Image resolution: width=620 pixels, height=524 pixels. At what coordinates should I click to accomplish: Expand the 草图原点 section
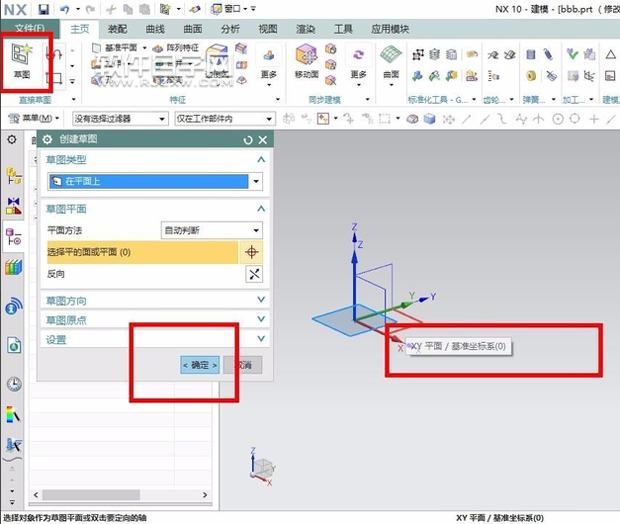point(155,320)
